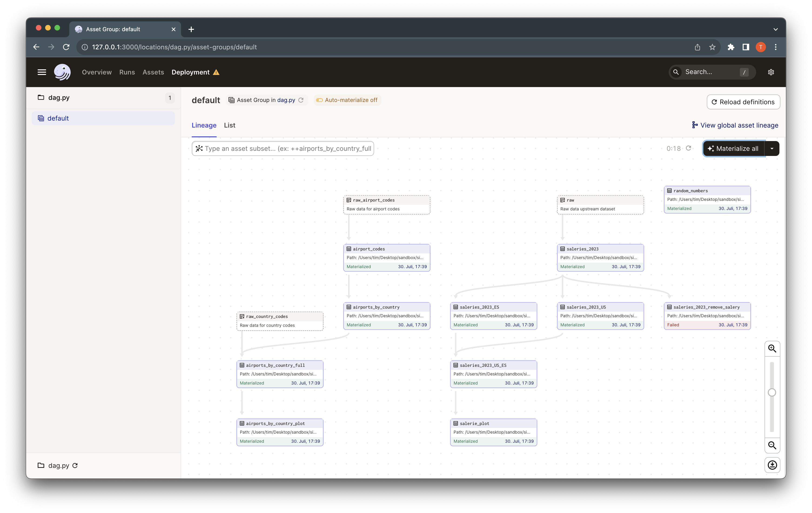This screenshot has width=812, height=513.
Task: Click the warning icon next to Deployment
Action: point(216,72)
